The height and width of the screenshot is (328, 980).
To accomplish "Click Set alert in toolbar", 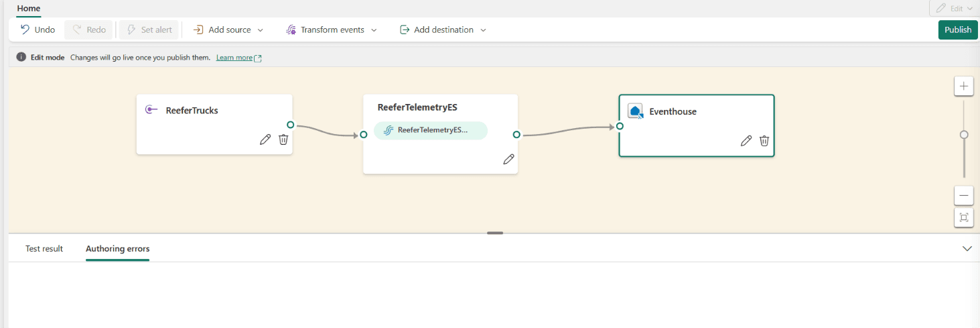I will 149,30.
